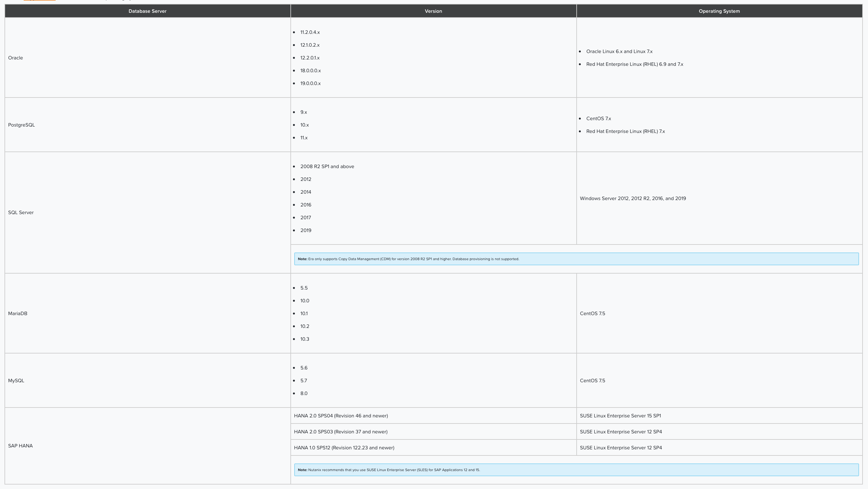Click HANA 2.0 SPS03 (Revision 37 and newer)
The height and width of the screenshot is (489, 868).
tap(341, 432)
